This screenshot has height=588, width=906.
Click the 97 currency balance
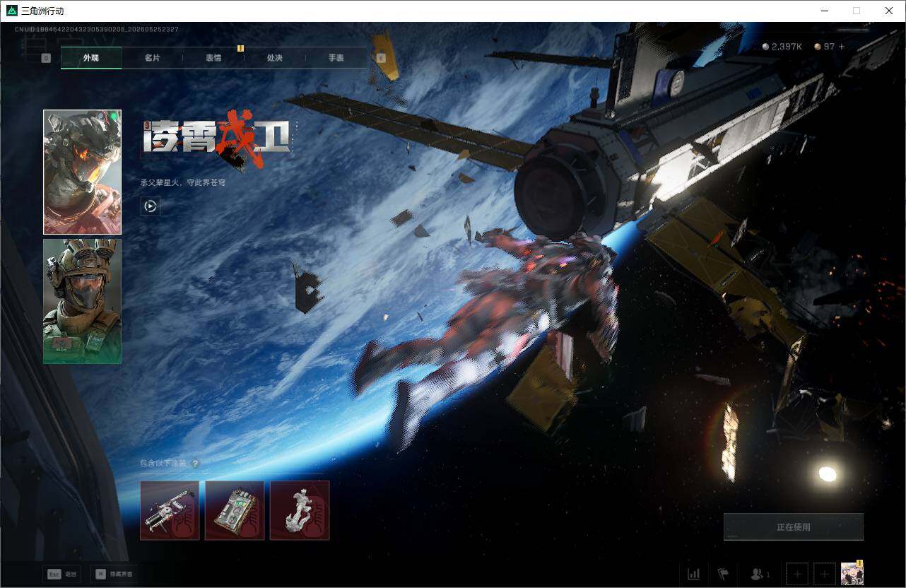pyautogui.click(x=824, y=47)
